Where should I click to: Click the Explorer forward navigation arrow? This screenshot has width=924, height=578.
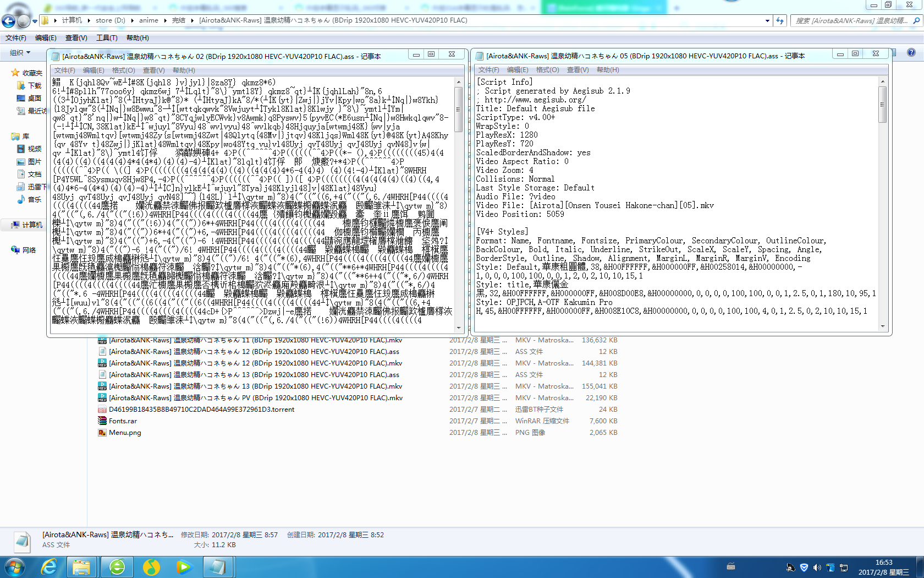pyautogui.click(x=23, y=21)
